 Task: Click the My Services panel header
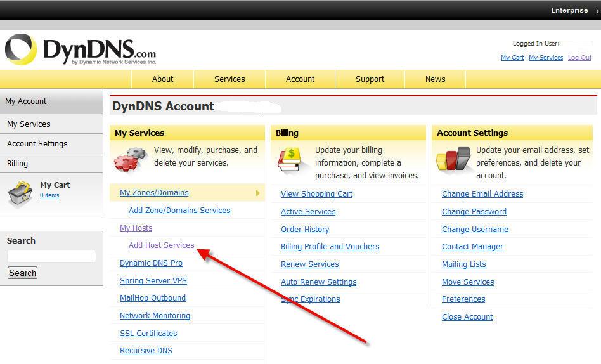(187, 133)
